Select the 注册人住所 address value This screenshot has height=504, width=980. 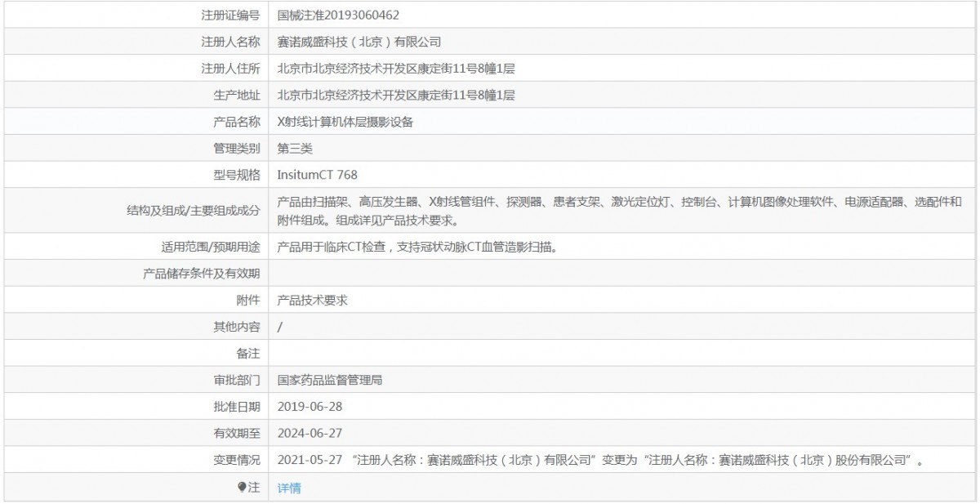pos(396,69)
